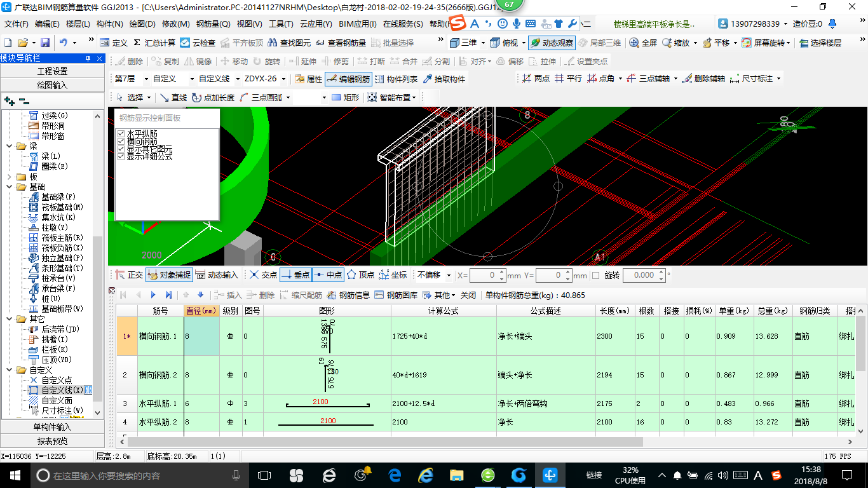868x488 pixels.
Task: Toggle 正交 (orthogonal) mode
Action: [129, 275]
